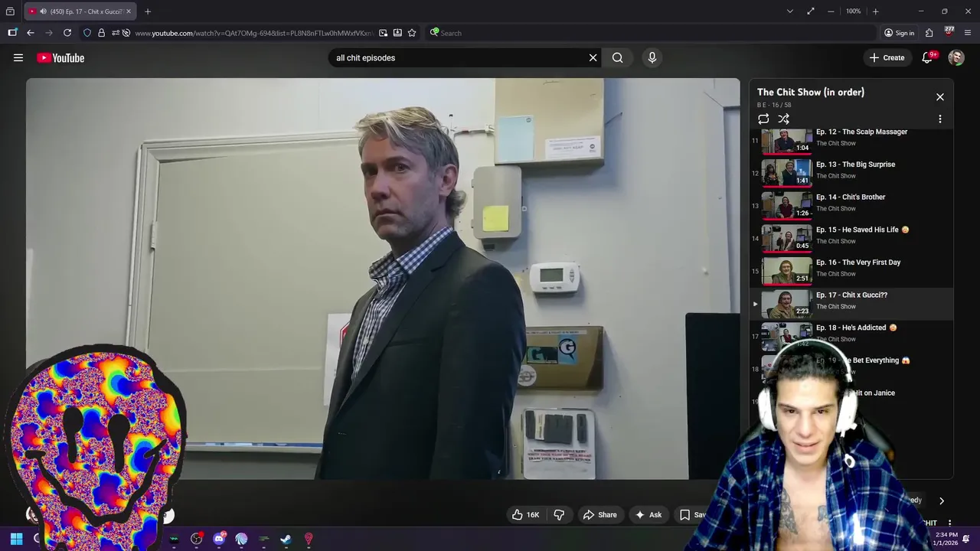Open the browser sidebar icon with blue dot
The image size is (980, 551).
(x=12, y=33)
